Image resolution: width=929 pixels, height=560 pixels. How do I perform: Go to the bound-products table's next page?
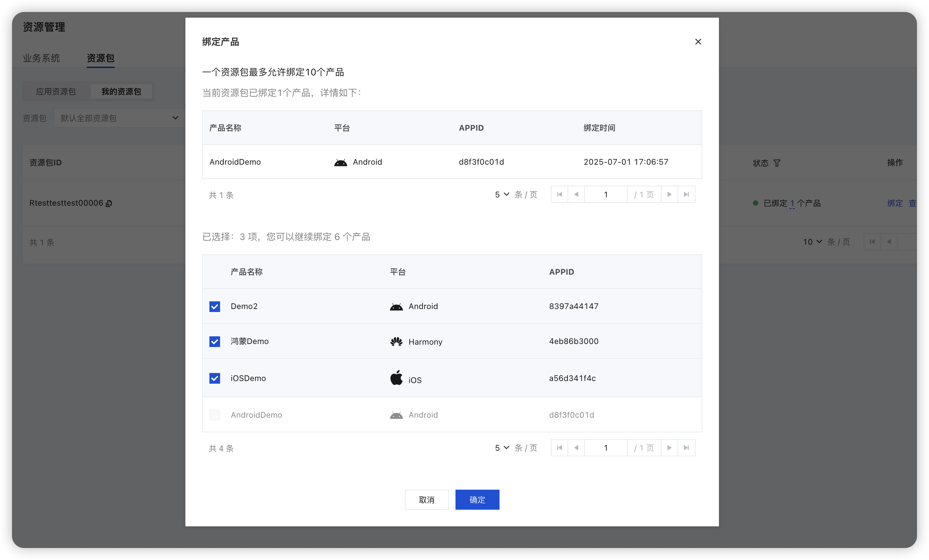click(x=669, y=194)
